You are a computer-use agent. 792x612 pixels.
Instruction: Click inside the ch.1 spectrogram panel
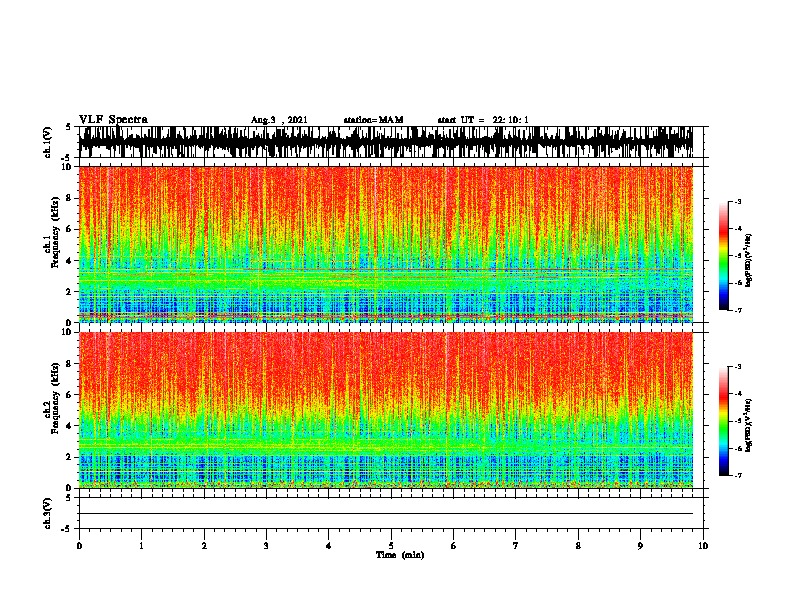tap(386, 244)
